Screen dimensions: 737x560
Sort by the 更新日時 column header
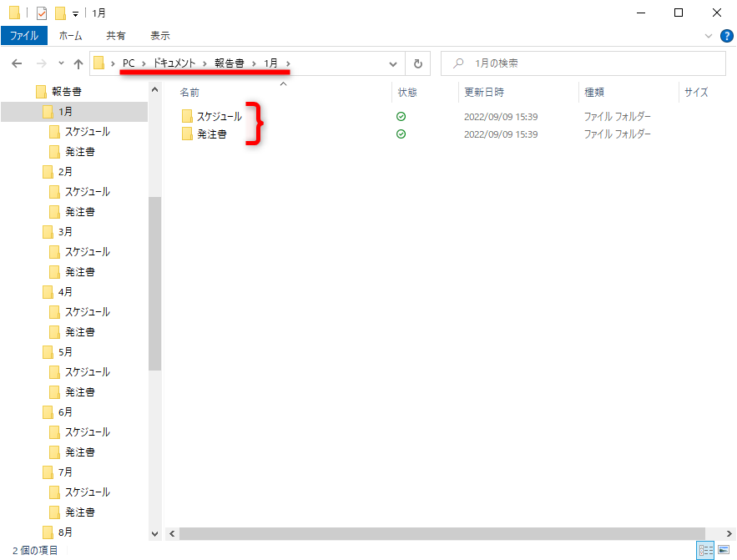(x=483, y=92)
